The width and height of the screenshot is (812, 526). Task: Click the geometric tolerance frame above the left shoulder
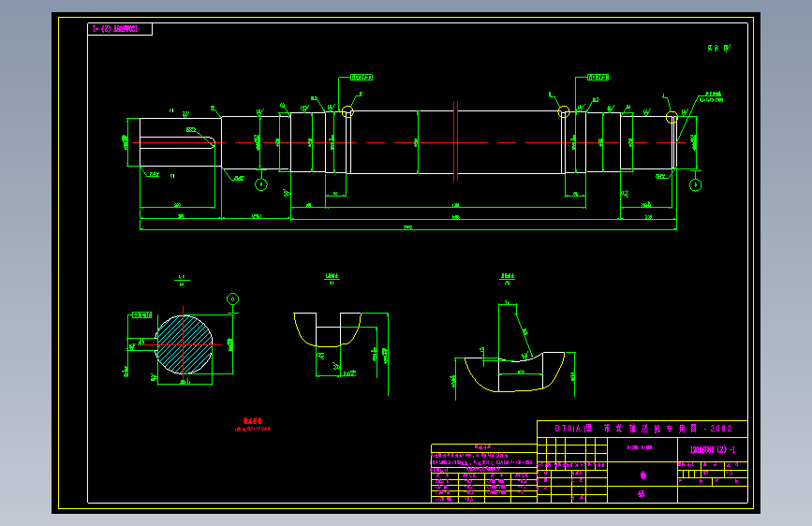(362, 78)
